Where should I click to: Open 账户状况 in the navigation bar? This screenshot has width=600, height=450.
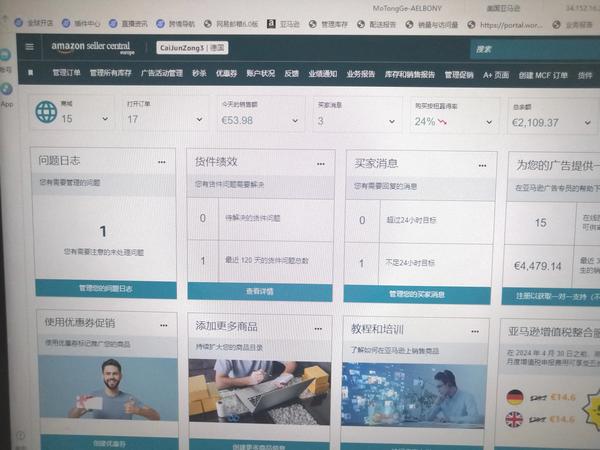pos(260,73)
